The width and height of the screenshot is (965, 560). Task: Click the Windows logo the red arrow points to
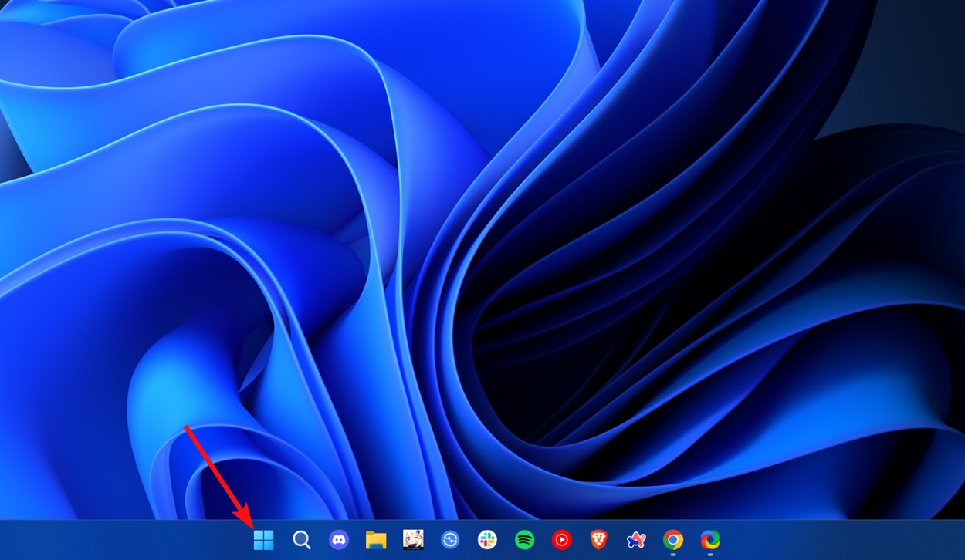pos(264,540)
